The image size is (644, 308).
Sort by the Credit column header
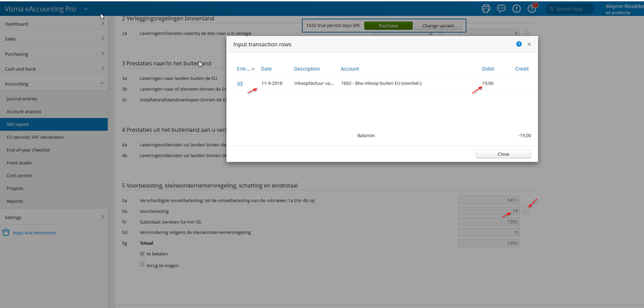pos(522,69)
